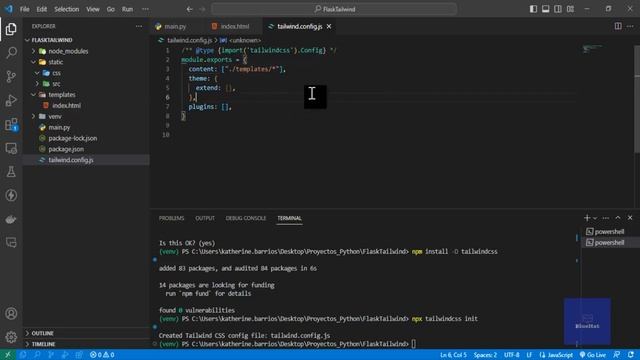Open the Docker whale view
The height and width of the screenshot is (360, 640).
[x=11, y=219]
